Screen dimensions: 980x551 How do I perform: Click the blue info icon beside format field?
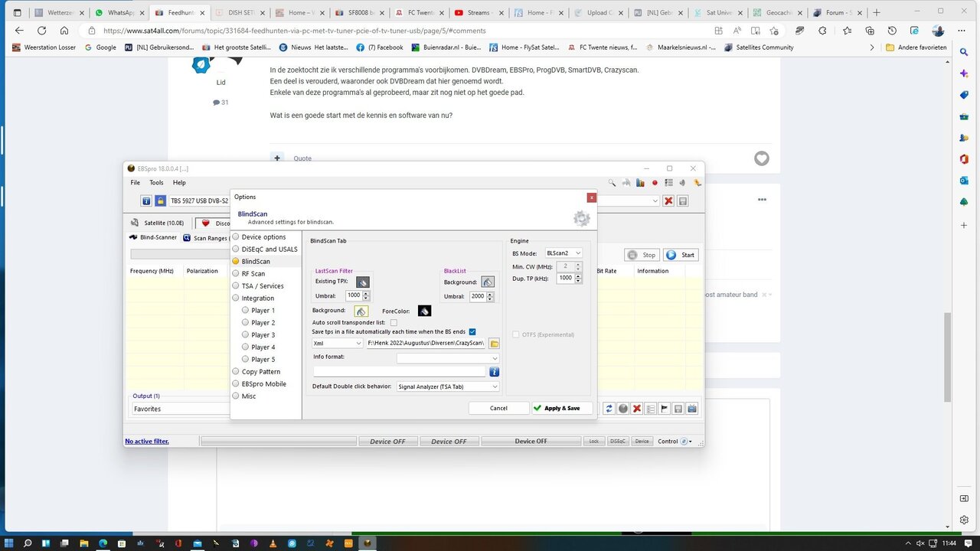click(x=495, y=372)
